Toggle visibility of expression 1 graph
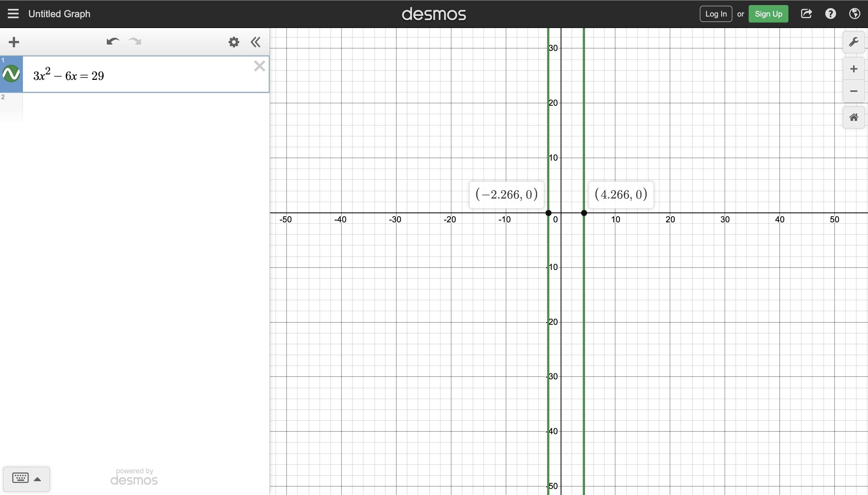This screenshot has width=868, height=495. [x=11, y=74]
